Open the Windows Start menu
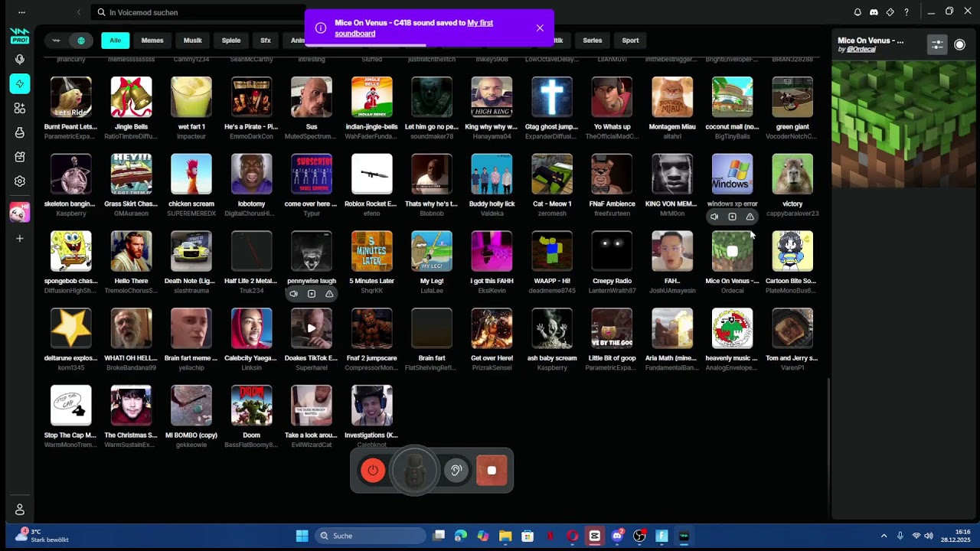This screenshot has width=980, height=551. [x=302, y=536]
